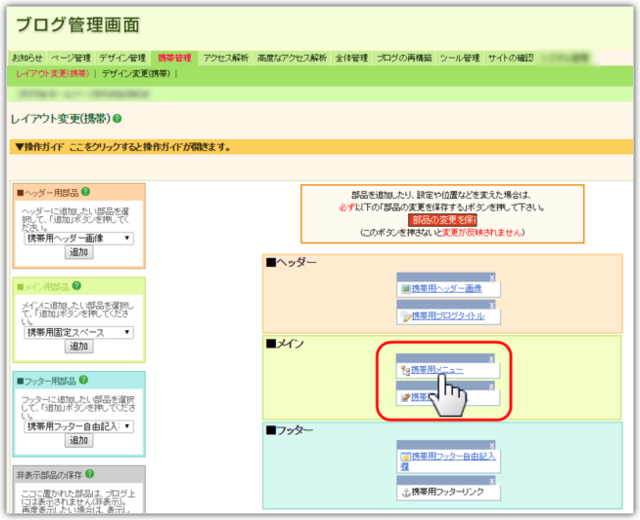The width and height of the screenshot is (640, 520).
Task: Open the デザイン管理 tab
Action: pos(123,58)
